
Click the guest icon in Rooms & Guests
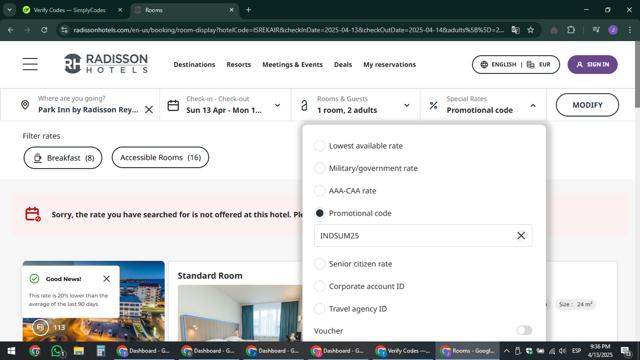coord(304,106)
